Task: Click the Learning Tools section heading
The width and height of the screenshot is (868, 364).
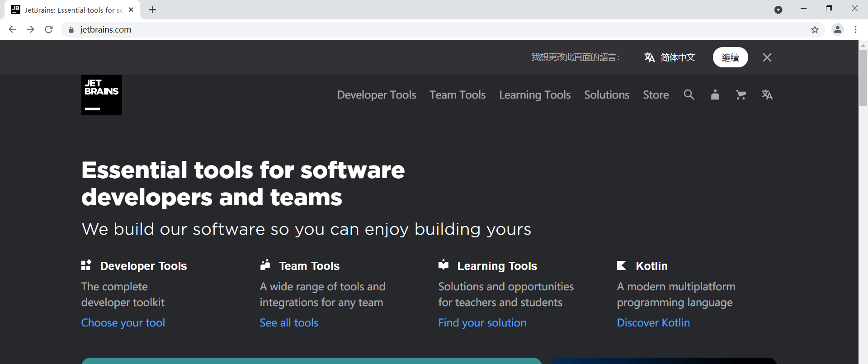Action: [497, 266]
